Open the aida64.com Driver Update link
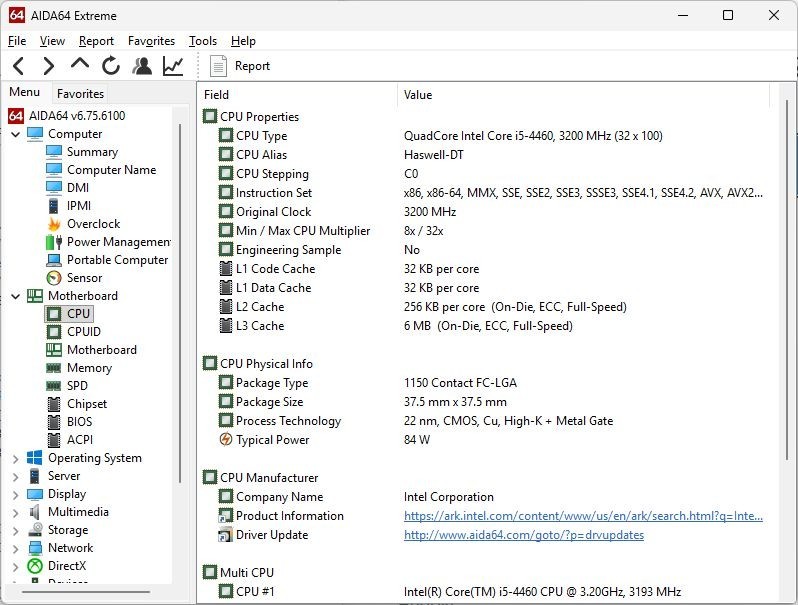The image size is (798, 605). [524, 535]
